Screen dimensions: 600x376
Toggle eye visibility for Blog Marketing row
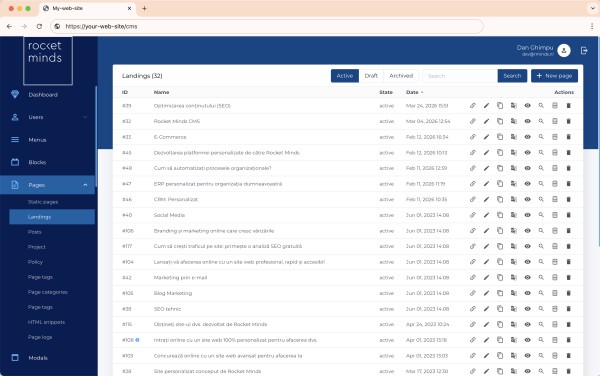528,293
